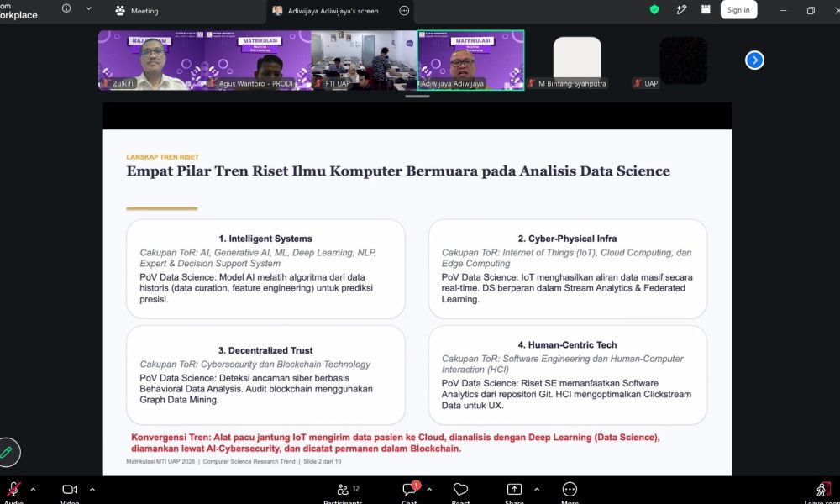Expand the Zoom Workplace dropdown chevron
This screenshot has width=840, height=504.
[x=89, y=8]
